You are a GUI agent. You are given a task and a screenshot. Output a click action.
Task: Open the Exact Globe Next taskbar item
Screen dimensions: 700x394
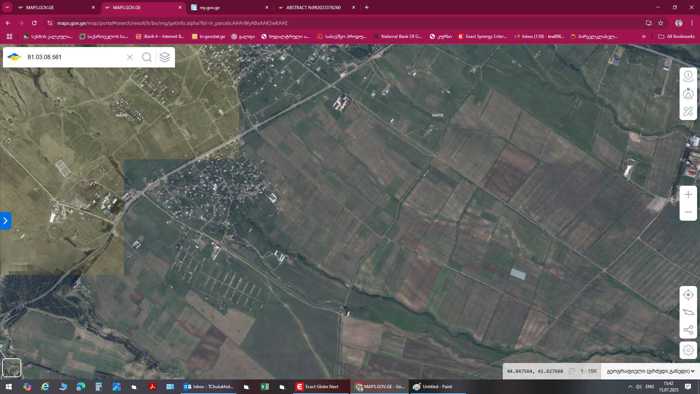pos(322,386)
